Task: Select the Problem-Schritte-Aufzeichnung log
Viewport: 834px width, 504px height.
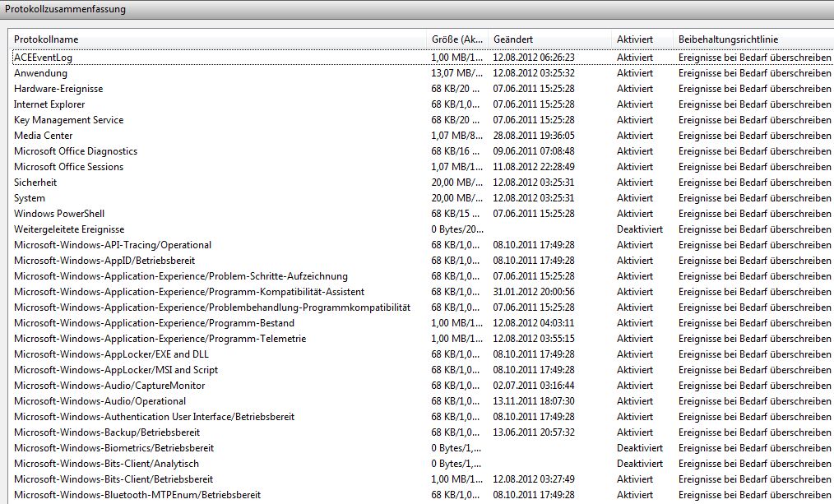Action: click(x=423, y=276)
